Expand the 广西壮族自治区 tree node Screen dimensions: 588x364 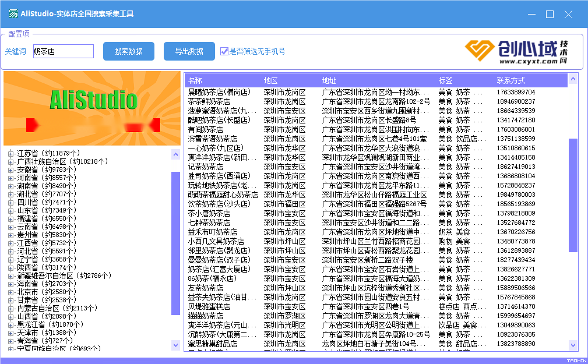[10, 161]
